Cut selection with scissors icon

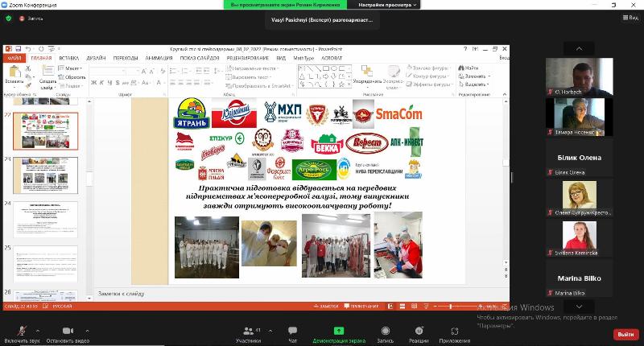point(28,68)
